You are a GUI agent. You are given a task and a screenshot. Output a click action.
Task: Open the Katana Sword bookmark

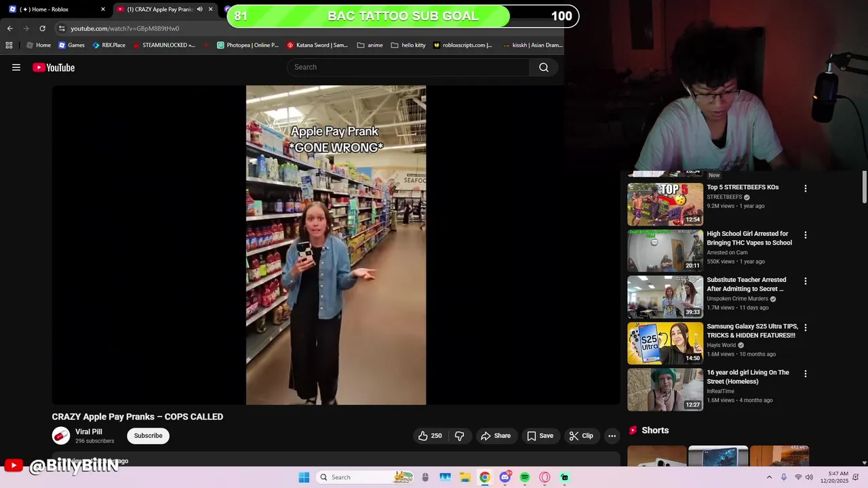(x=317, y=45)
